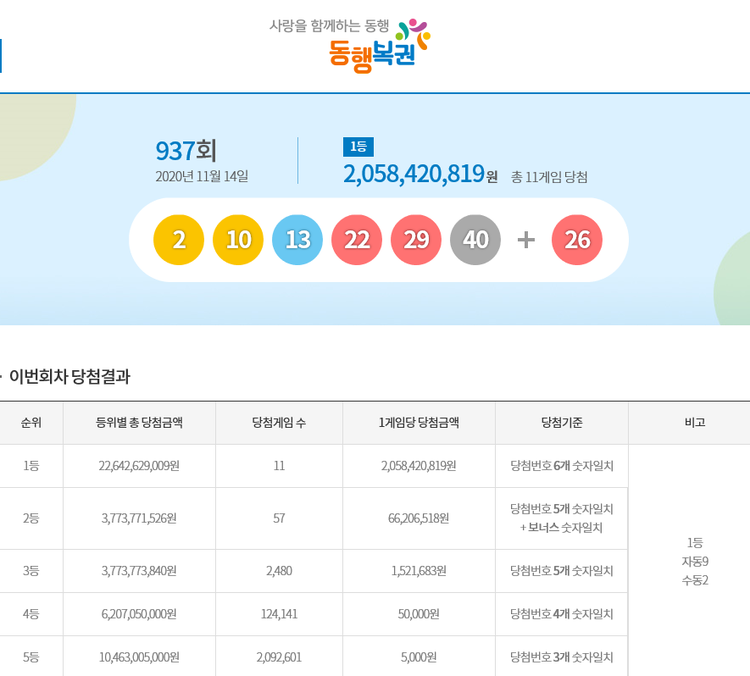The width and height of the screenshot is (750, 676).
Task: Click the 당첨기준 column header
Action: 562,422
